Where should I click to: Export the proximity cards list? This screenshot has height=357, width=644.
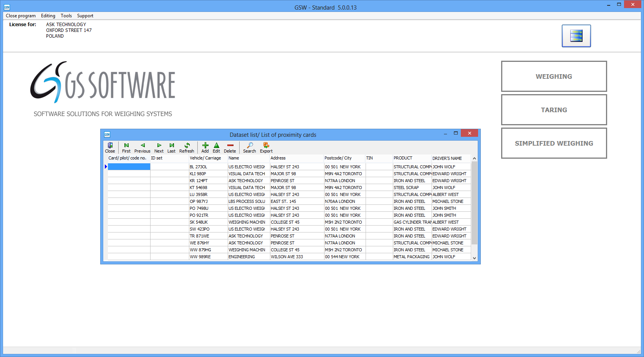click(x=266, y=148)
